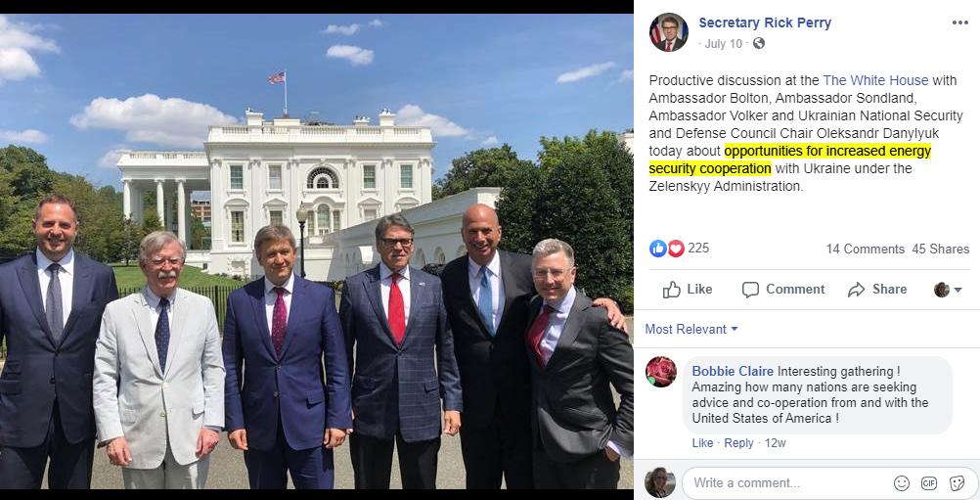Open Secretary Rick Perry's name link
The width and height of the screenshot is (980, 500).
765,23
